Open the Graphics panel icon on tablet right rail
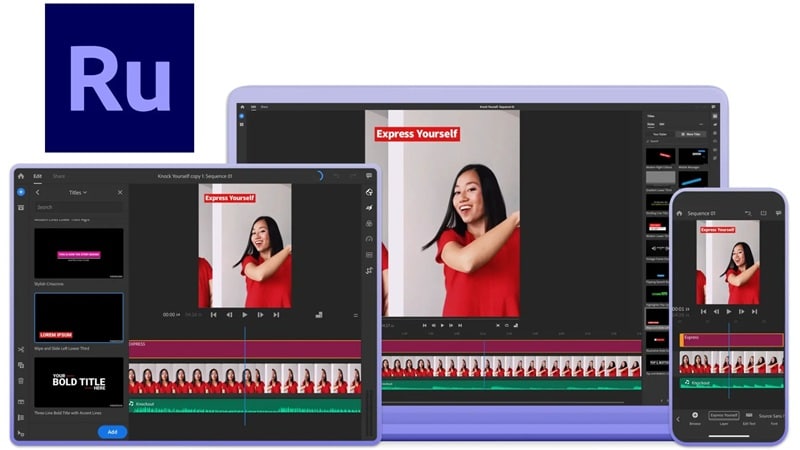The image size is (800, 450). tap(369, 192)
